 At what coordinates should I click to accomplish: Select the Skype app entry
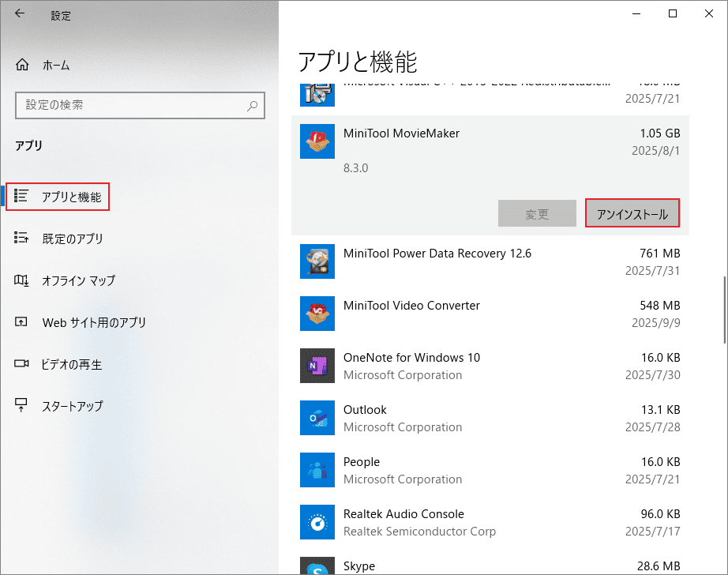(x=490, y=562)
